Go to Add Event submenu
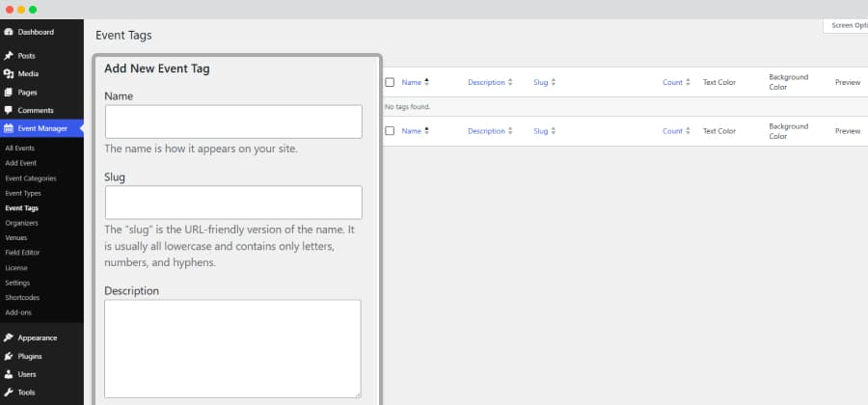The height and width of the screenshot is (405, 868). (21, 163)
